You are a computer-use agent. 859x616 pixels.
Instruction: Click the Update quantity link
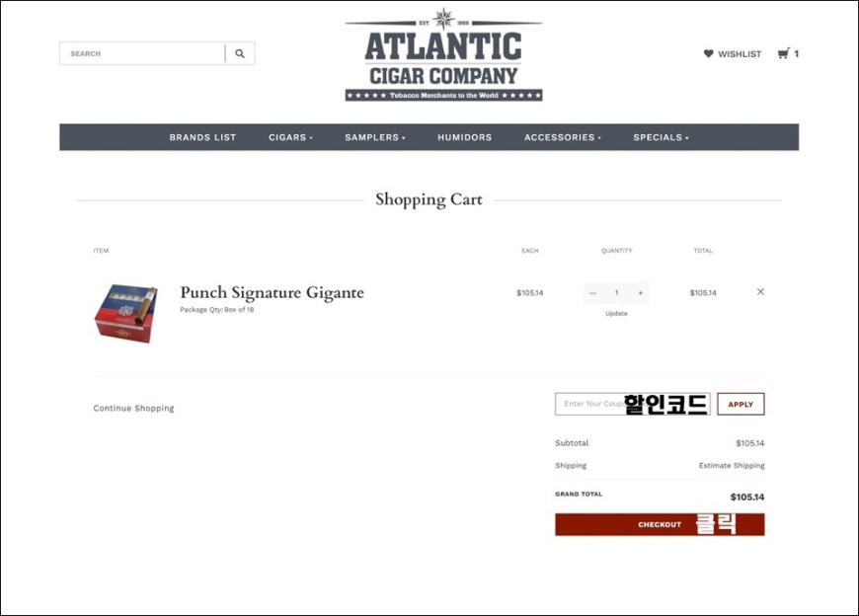pyautogui.click(x=616, y=313)
